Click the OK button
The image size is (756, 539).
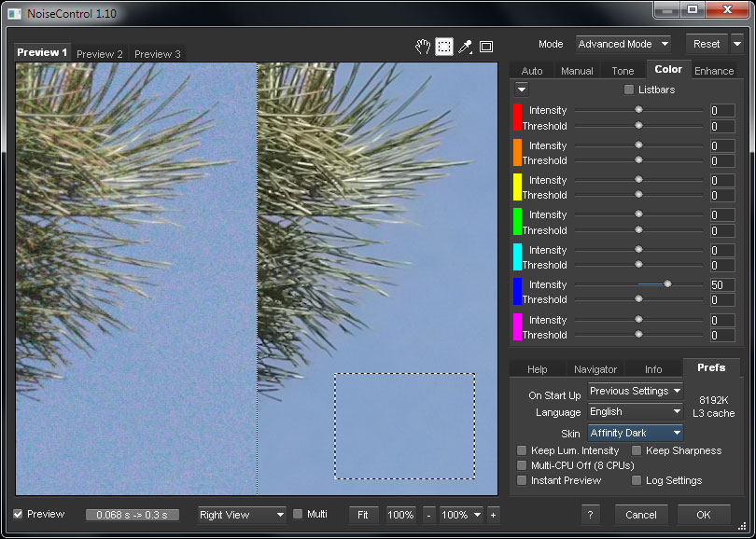pos(703,515)
